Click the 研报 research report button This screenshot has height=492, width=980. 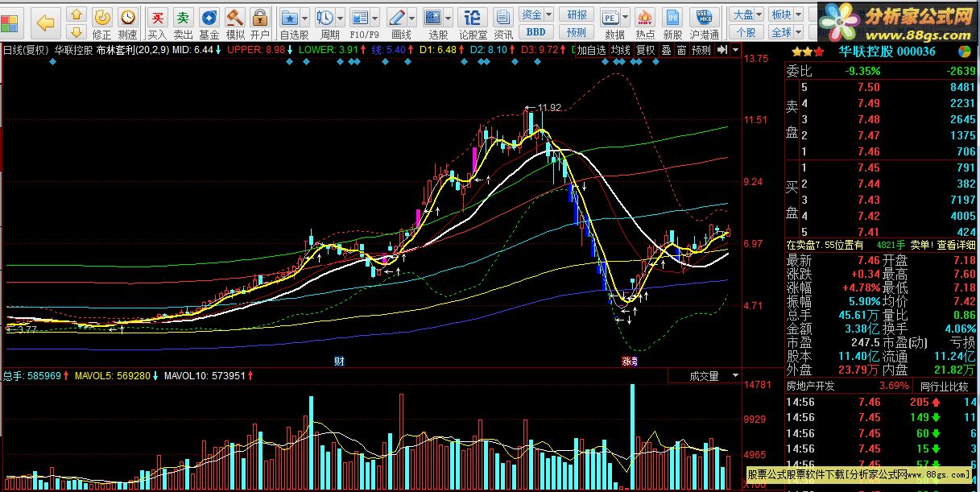coord(577,14)
